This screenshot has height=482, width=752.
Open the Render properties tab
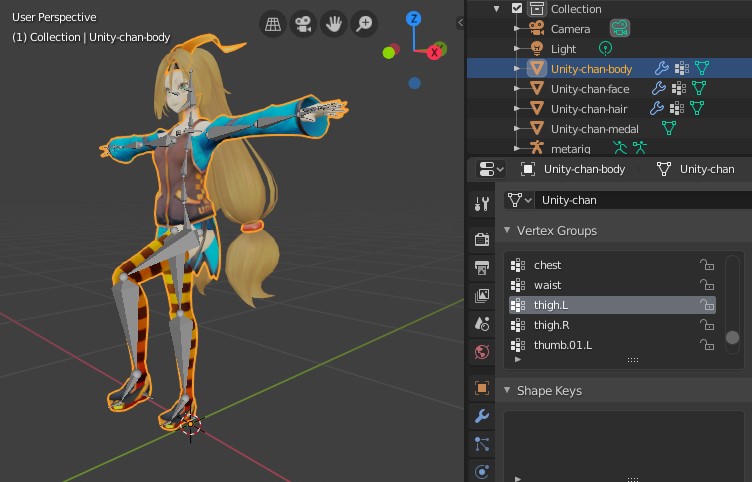coord(482,239)
